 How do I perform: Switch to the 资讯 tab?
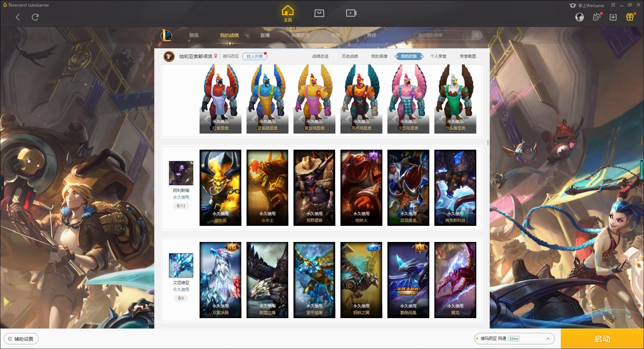(194, 35)
